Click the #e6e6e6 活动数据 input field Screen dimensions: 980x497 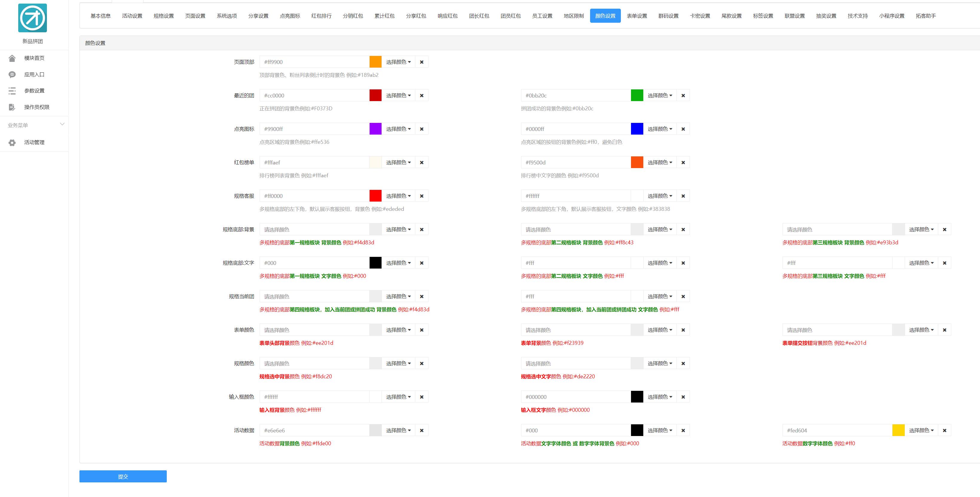(315, 430)
